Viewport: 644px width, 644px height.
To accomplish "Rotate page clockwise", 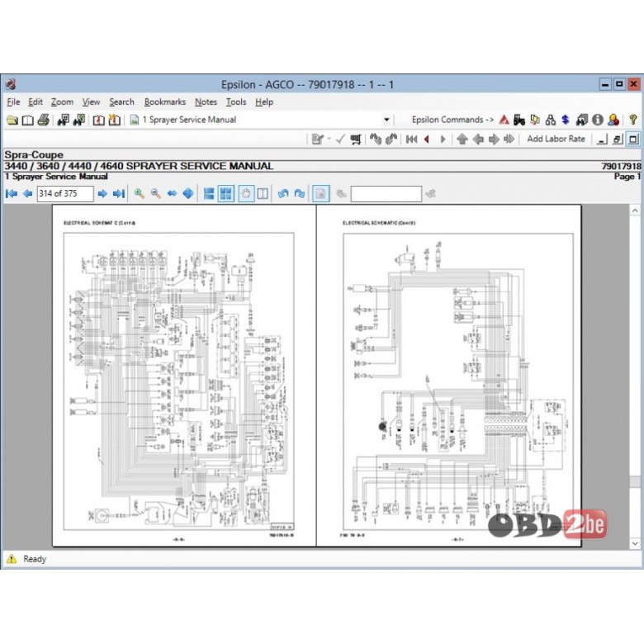I will click(x=300, y=193).
